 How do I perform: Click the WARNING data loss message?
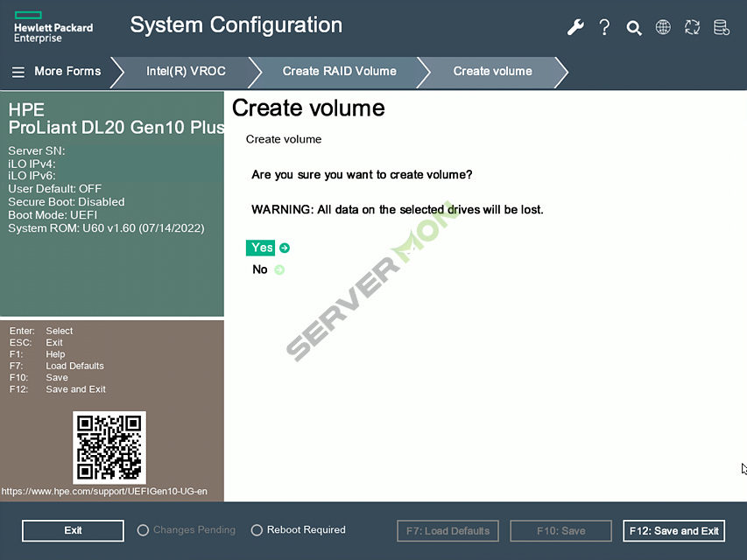398,209
